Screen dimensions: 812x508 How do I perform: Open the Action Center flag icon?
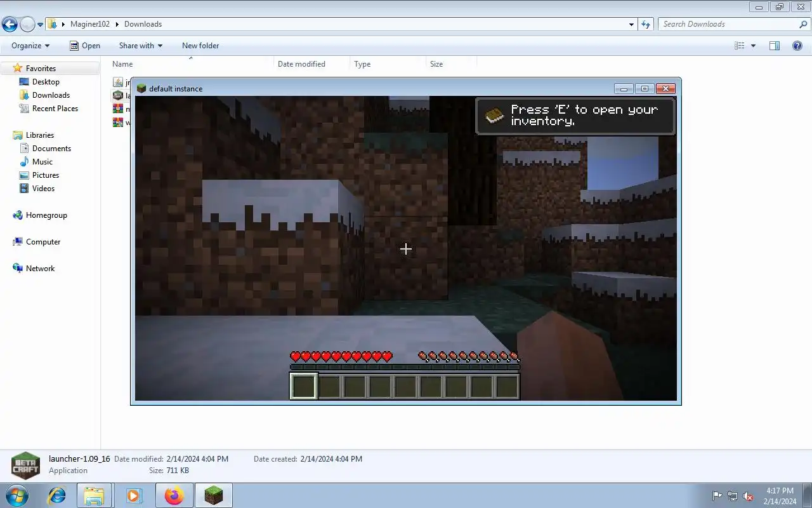[x=717, y=496]
